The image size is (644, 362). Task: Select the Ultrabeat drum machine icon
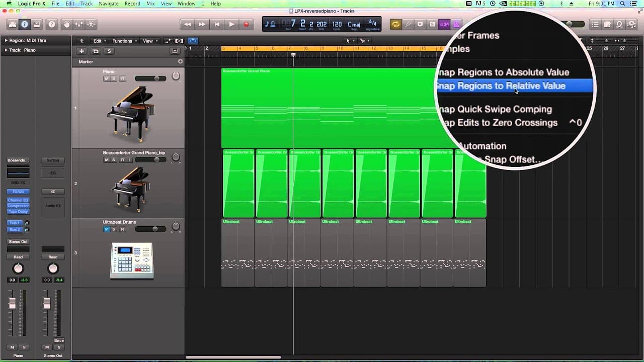tap(132, 260)
